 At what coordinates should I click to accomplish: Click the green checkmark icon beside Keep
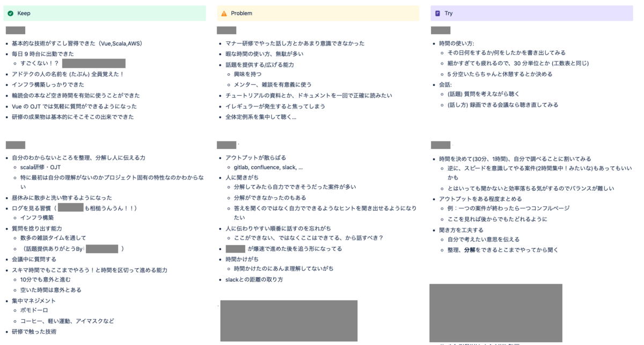[12, 12]
